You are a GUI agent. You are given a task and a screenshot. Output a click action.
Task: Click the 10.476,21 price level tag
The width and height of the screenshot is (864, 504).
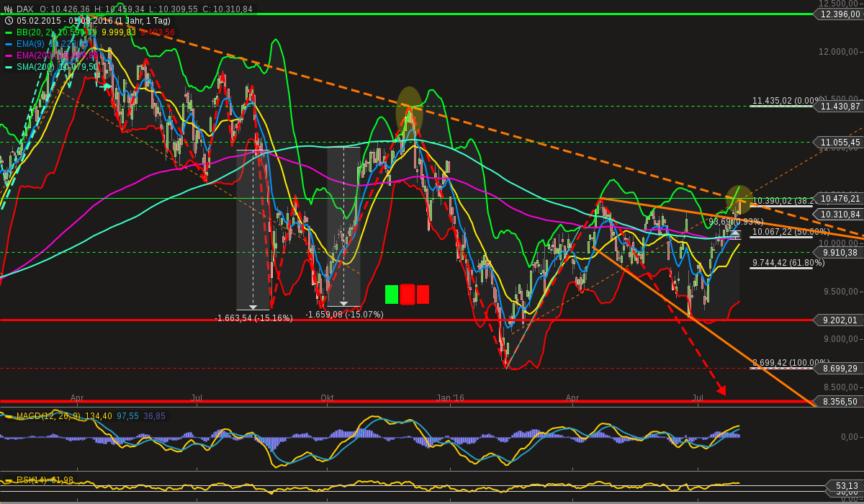click(x=839, y=199)
